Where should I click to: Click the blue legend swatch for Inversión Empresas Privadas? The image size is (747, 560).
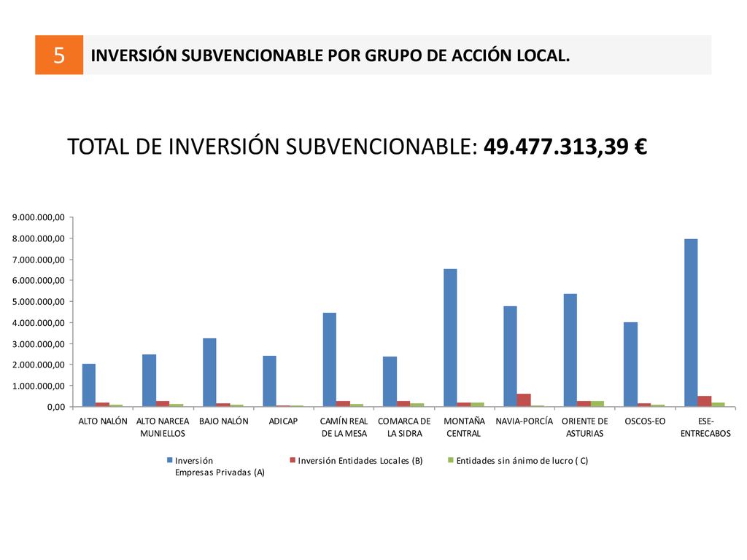pos(169,461)
